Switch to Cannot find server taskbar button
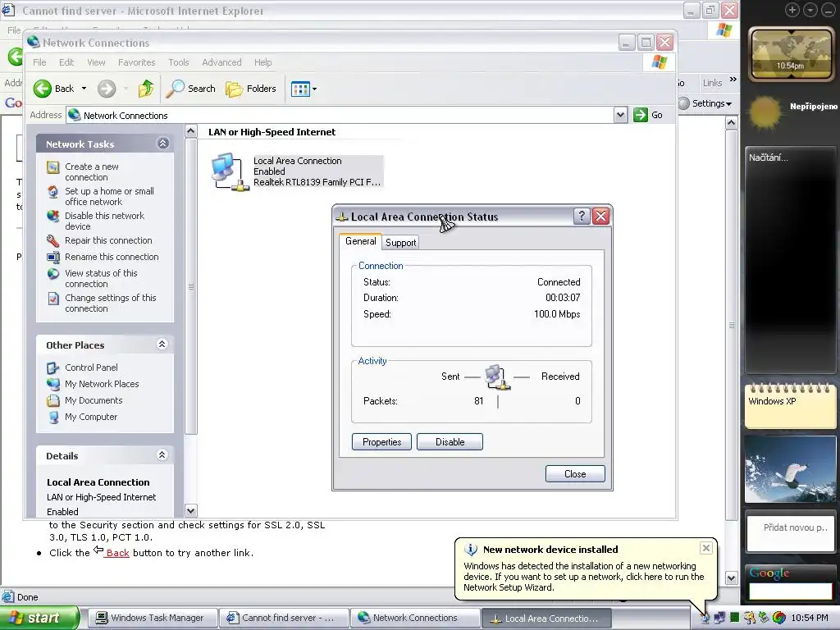The width and height of the screenshot is (840, 630). click(284, 618)
